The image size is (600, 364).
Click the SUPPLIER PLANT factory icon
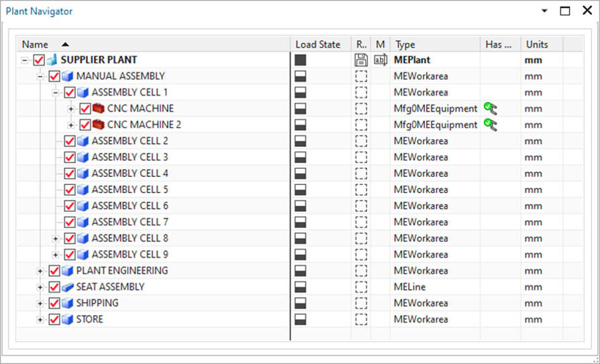(52, 60)
